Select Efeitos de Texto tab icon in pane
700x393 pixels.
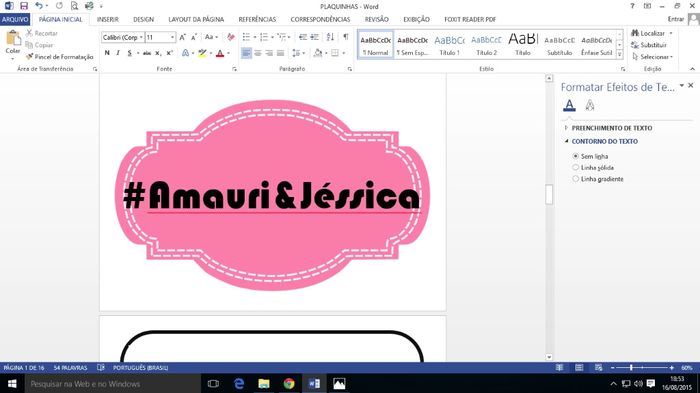click(x=590, y=105)
